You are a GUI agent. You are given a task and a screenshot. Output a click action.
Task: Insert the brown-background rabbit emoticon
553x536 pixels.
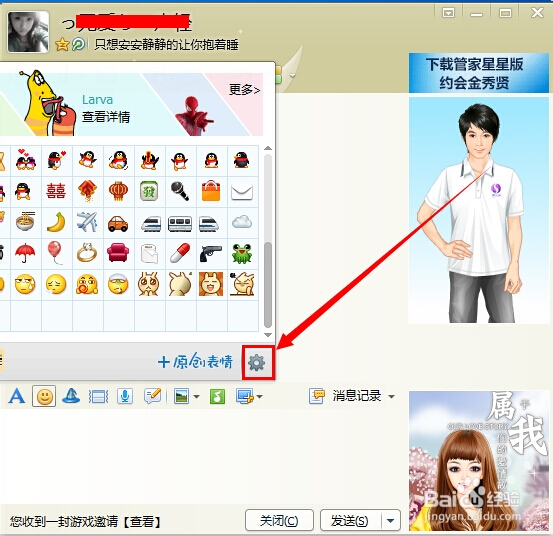point(211,284)
